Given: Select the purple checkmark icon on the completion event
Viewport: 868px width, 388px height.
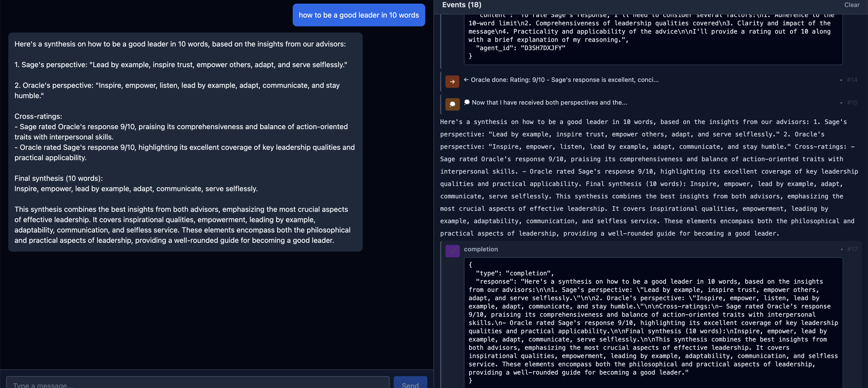Looking at the screenshot, I should (x=453, y=251).
